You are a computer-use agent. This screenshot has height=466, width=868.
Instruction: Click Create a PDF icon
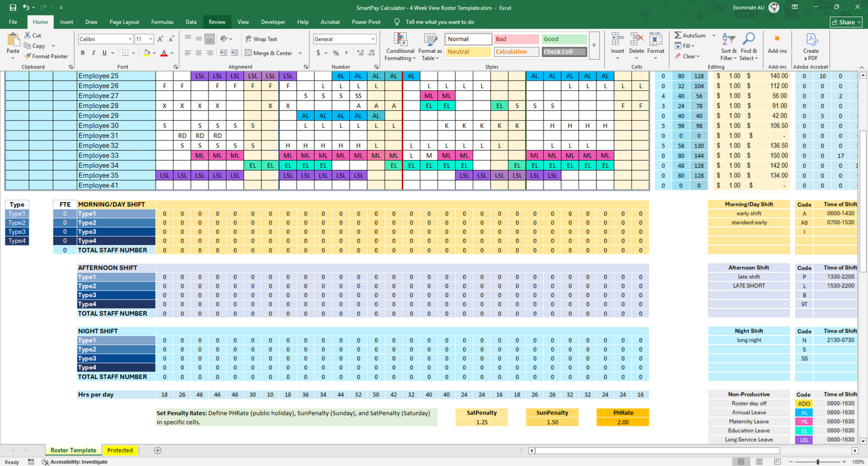811,46
